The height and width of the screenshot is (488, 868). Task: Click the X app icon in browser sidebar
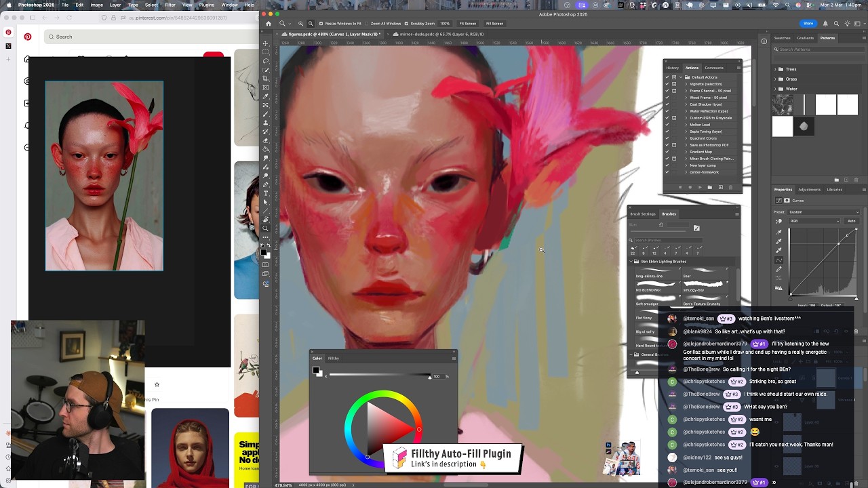click(x=8, y=46)
